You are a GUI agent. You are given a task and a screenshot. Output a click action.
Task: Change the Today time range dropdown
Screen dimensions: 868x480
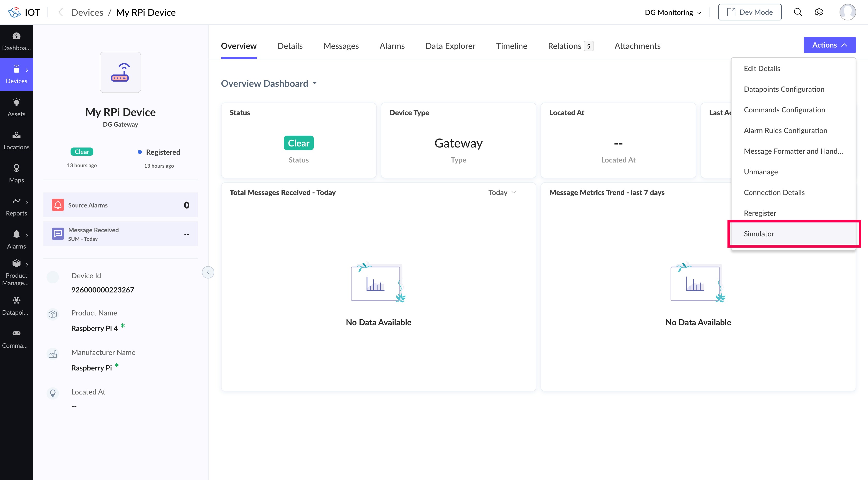click(502, 192)
